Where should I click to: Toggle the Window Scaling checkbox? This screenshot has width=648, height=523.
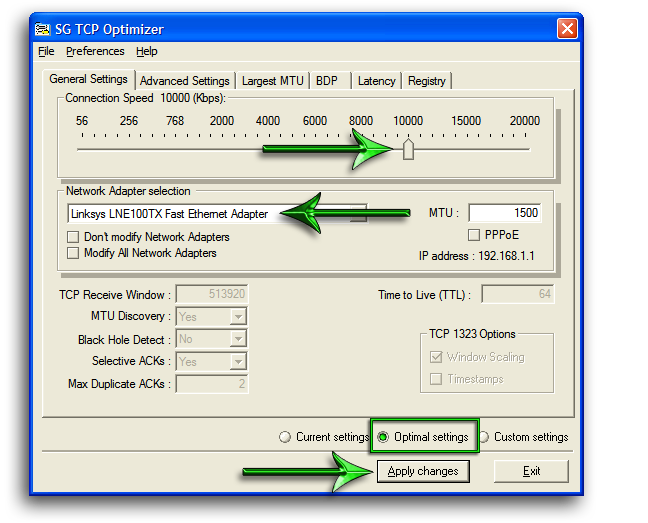click(x=436, y=357)
